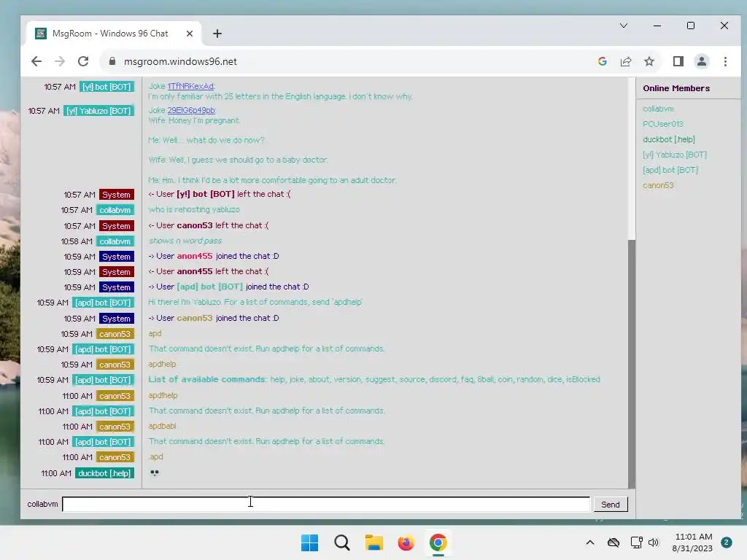Open the Google icon in the address bar
Image resolution: width=747 pixels, height=560 pixels.
(602, 61)
